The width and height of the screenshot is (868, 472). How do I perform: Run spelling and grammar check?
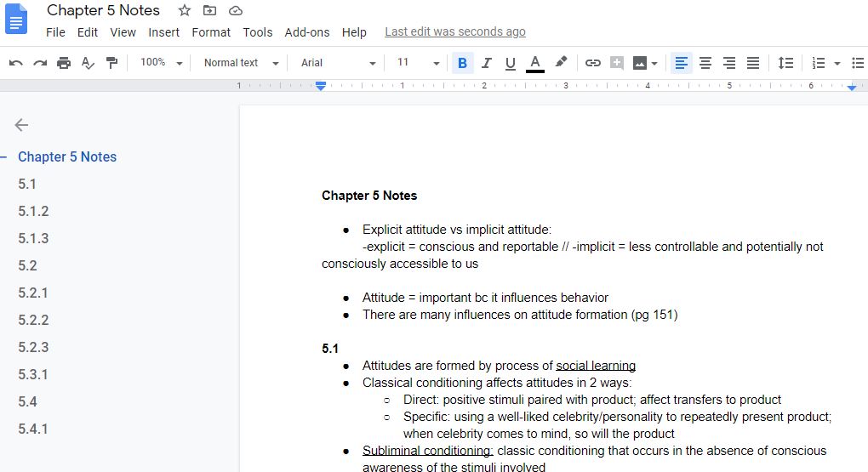(x=88, y=63)
